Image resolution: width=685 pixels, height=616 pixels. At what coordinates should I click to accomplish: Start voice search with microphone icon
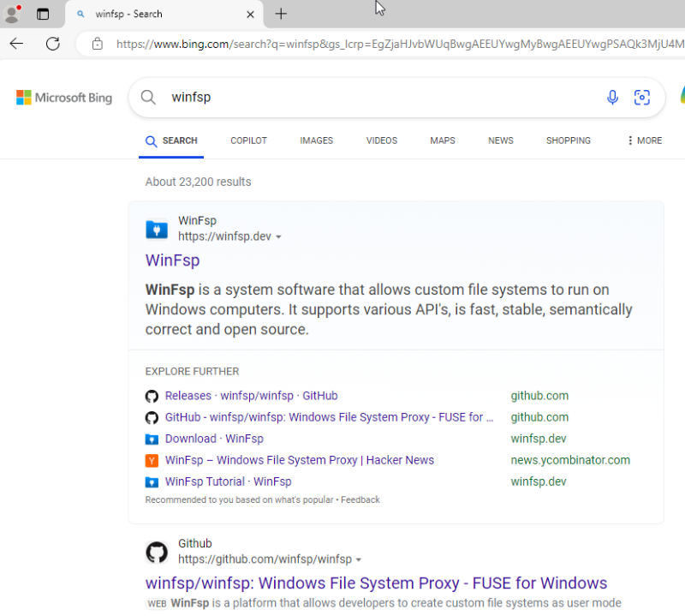click(612, 98)
